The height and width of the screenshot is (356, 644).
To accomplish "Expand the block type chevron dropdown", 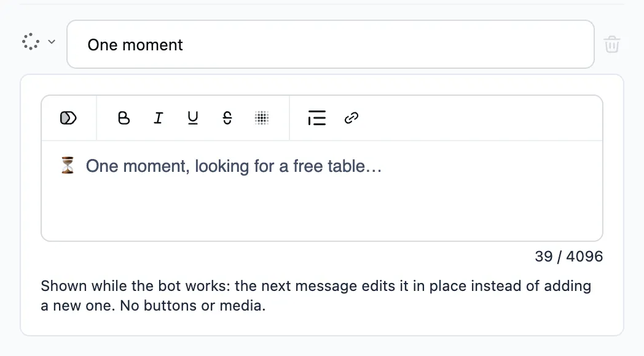I will [x=52, y=42].
